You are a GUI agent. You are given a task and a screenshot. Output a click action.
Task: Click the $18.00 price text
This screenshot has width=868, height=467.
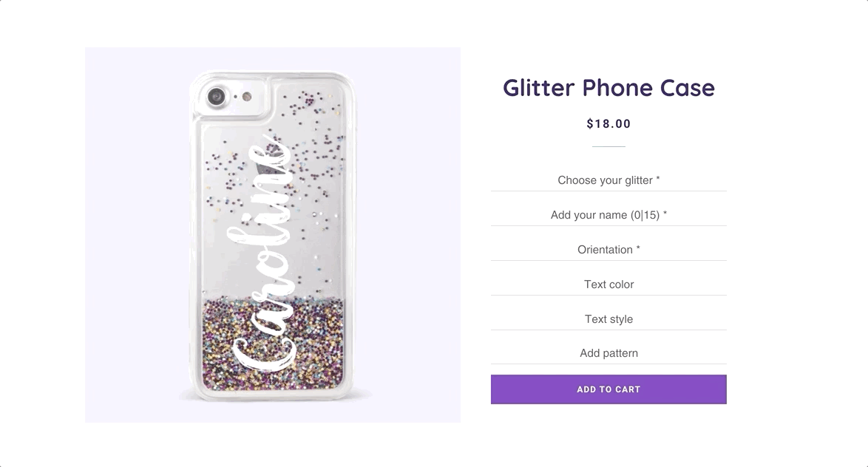click(608, 124)
